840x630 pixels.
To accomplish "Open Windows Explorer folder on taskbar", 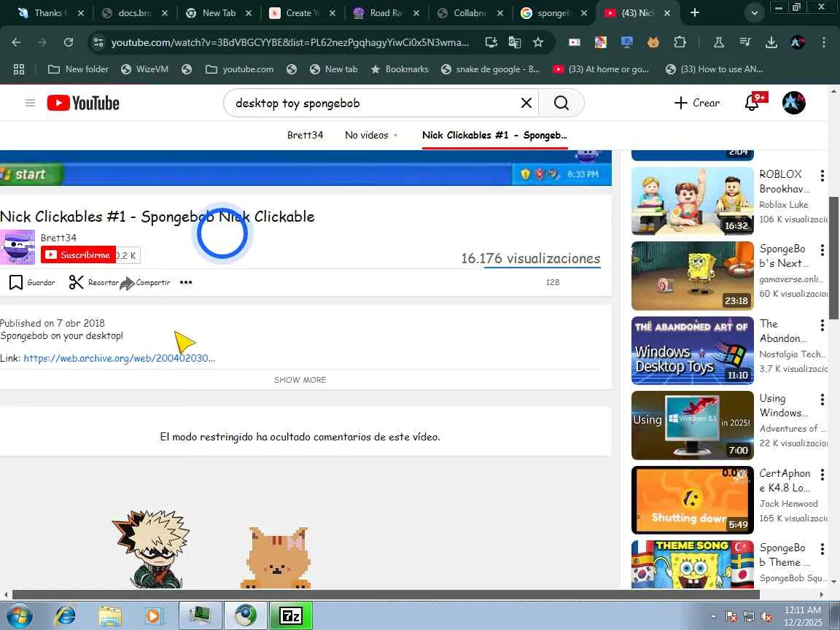I will click(110, 616).
